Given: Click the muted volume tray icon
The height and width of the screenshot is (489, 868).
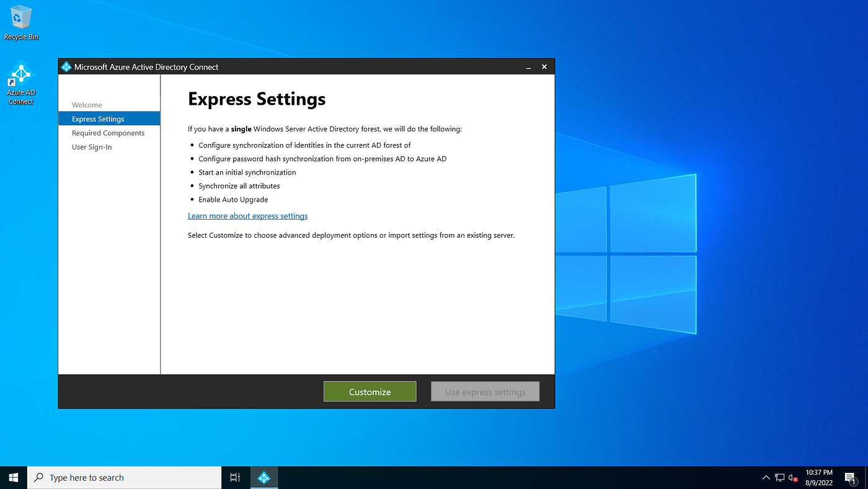Looking at the screenshot, I should point(793,478).
